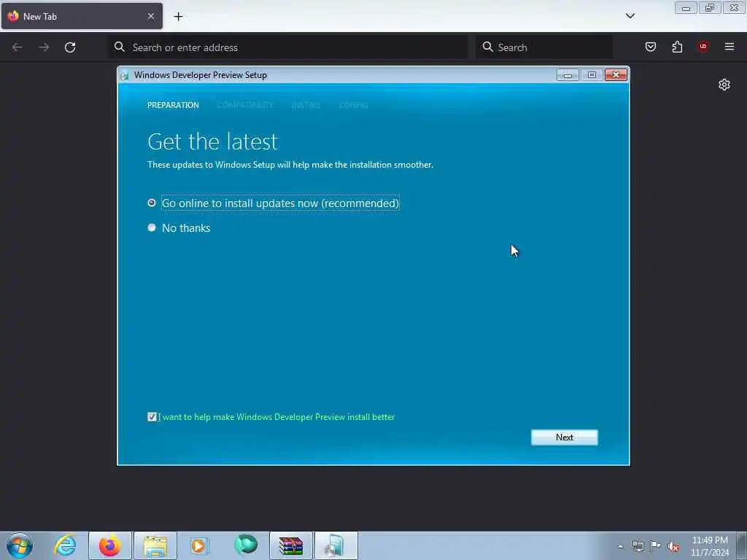Screen dimensions: 747x560
Task: Open the Windows Start orb
Action: pyautogui.click(x=20, y=545)
